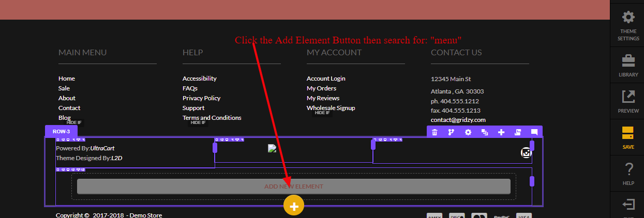The width and height of the screenshot is (644, 218).
Task: Open the My Orders link
Action: (x=321, y=88)
